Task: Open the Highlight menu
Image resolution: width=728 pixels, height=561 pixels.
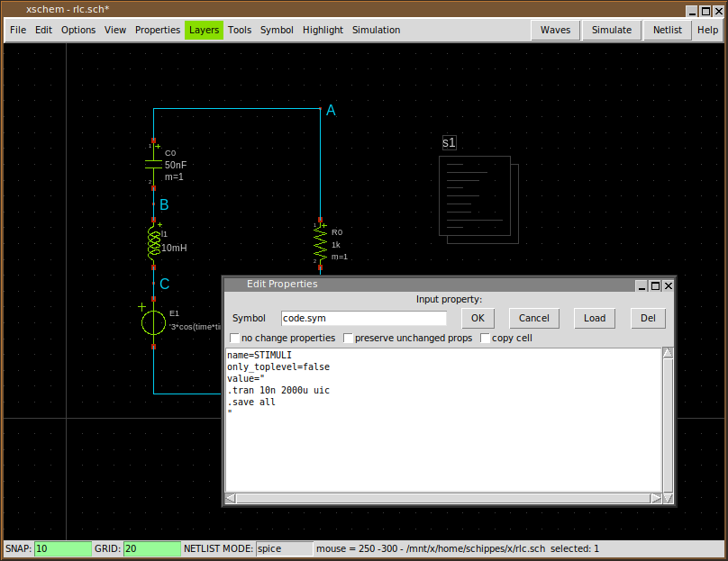Action: [323, 30]
